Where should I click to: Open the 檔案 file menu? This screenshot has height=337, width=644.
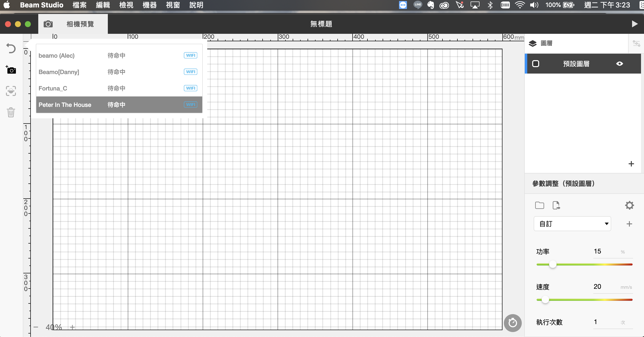tap(80, 5)
